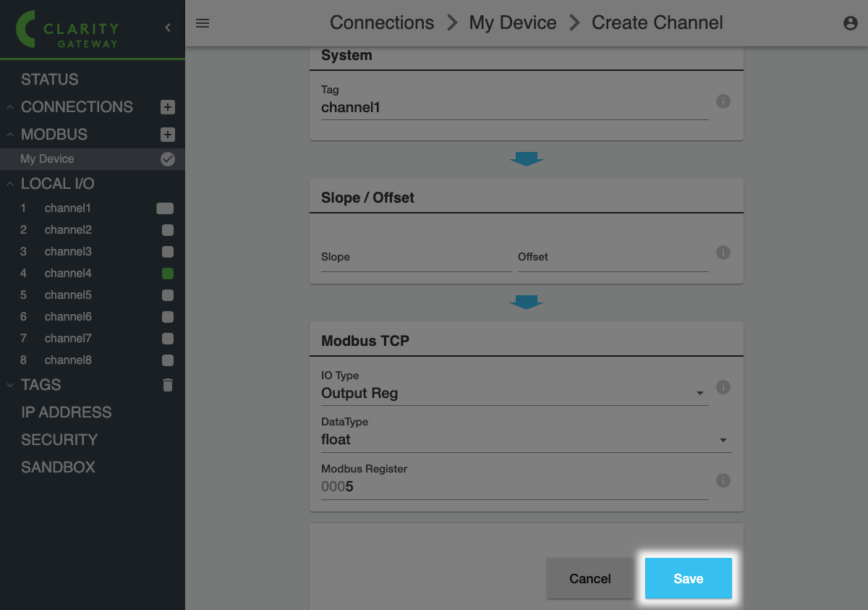Collapse the LOCAL I/O section caret
This screenshot has width=868, height=610.
(10, 184)
